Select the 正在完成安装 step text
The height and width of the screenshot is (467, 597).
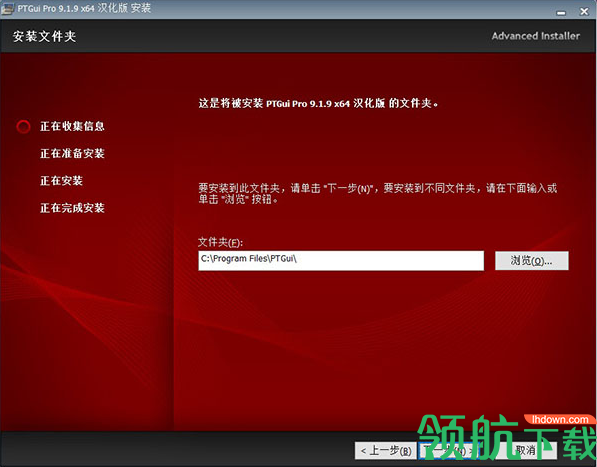pos(72,208)
